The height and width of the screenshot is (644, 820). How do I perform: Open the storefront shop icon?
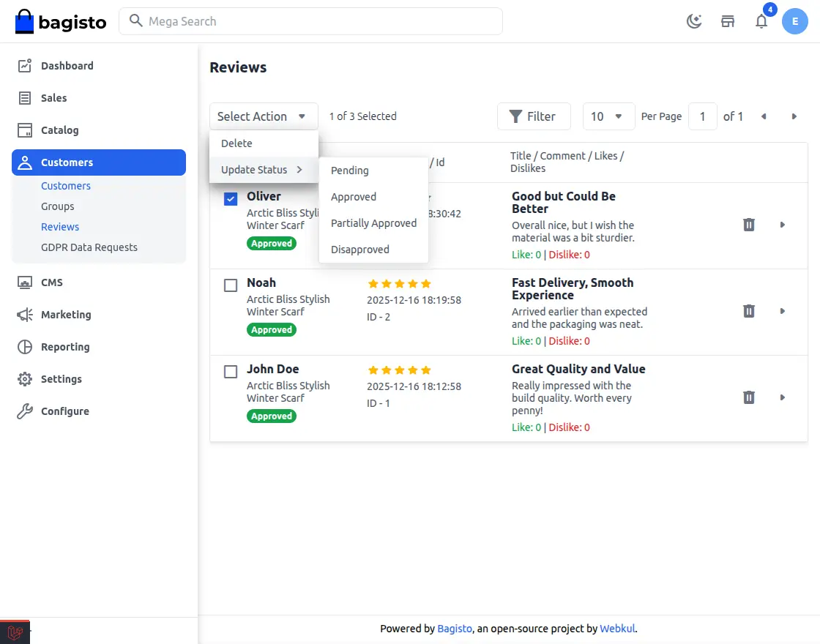728,21
